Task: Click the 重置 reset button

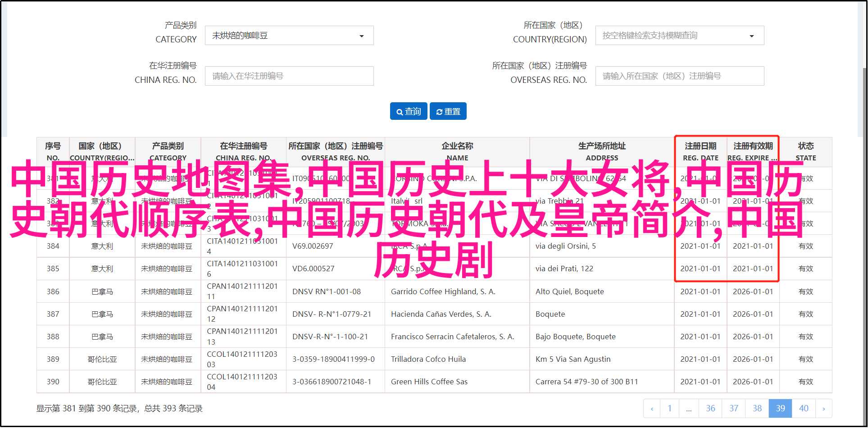Action: pyautogui.click(x=448, y=111)
